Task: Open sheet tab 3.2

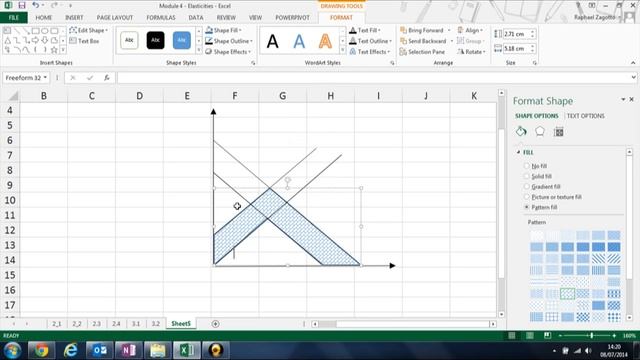Action: pyautogui.click(x=156, y=324)
